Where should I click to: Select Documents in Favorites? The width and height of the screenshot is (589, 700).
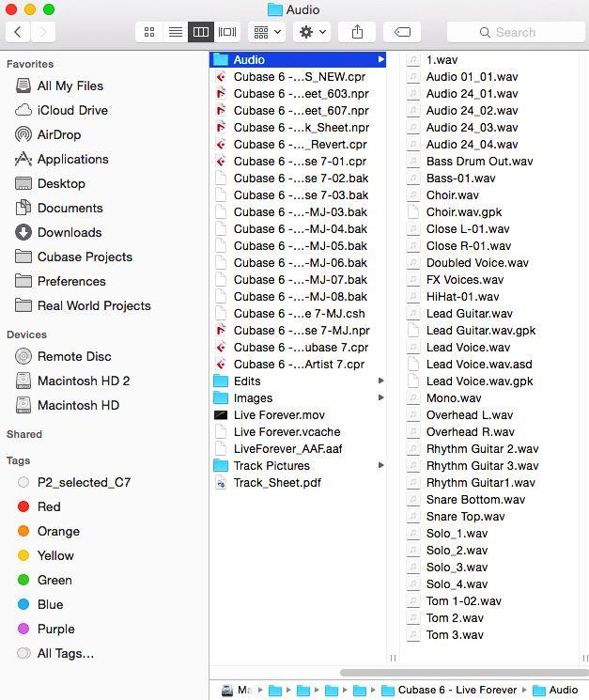(x=59, y=208)
